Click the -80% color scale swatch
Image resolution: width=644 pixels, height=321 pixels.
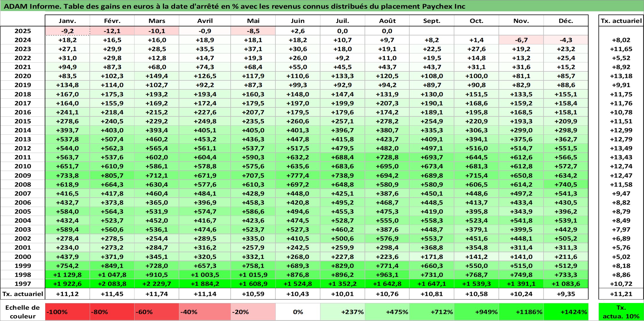tap(112, 312)
